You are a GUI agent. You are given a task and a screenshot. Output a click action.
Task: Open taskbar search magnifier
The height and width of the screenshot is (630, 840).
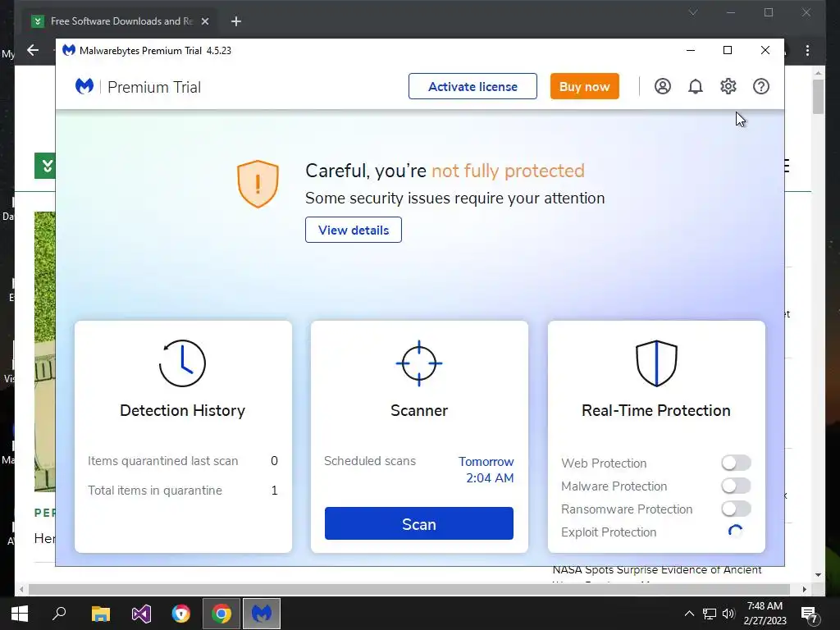click(x=59, y=614)
